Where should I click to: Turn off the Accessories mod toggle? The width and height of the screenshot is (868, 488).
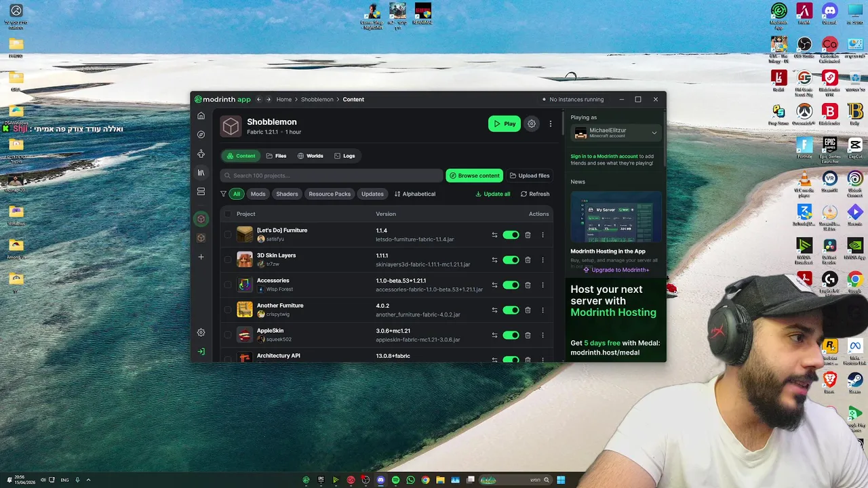511,285
